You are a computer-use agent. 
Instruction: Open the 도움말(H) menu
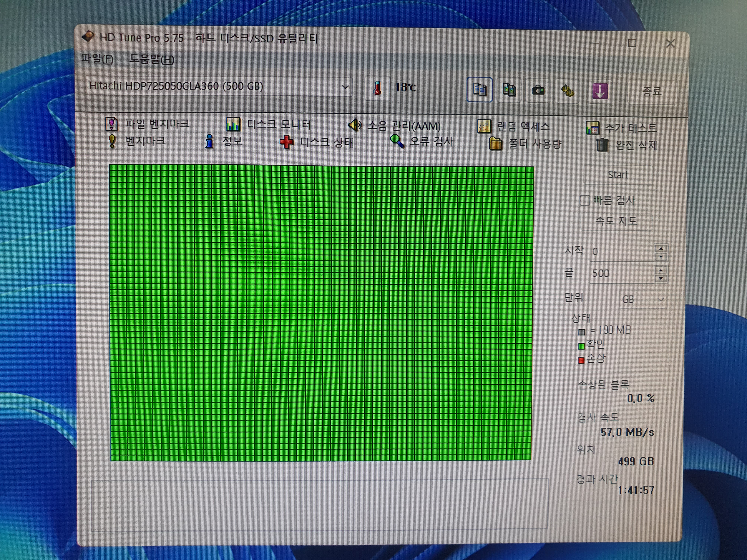[x=152, y=59]
